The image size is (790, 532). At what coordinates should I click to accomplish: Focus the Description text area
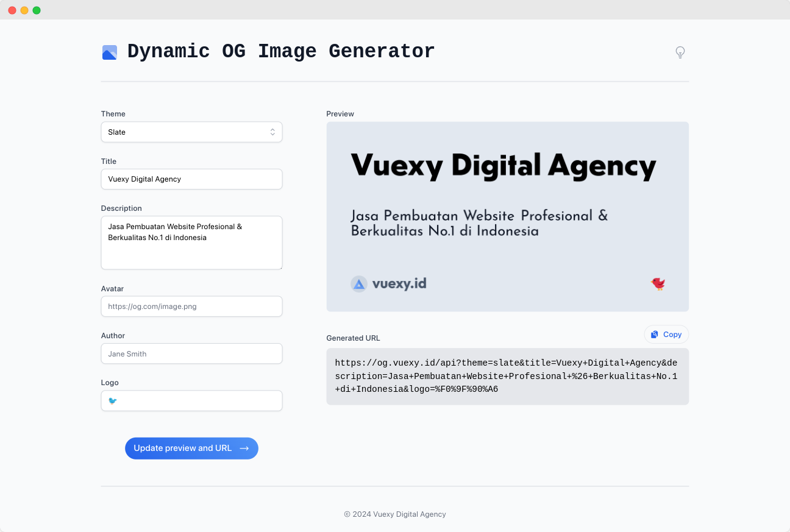tap(191, 243)
